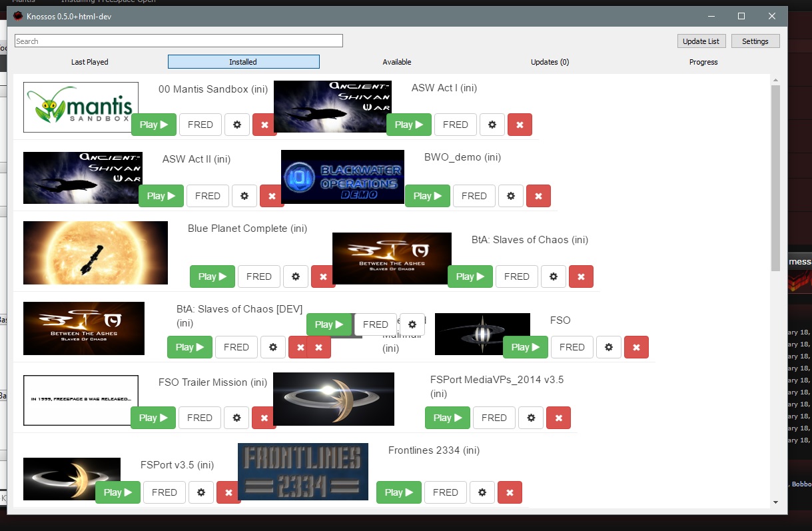Remove ASW Act I using red X

click(x=520, y=125)
